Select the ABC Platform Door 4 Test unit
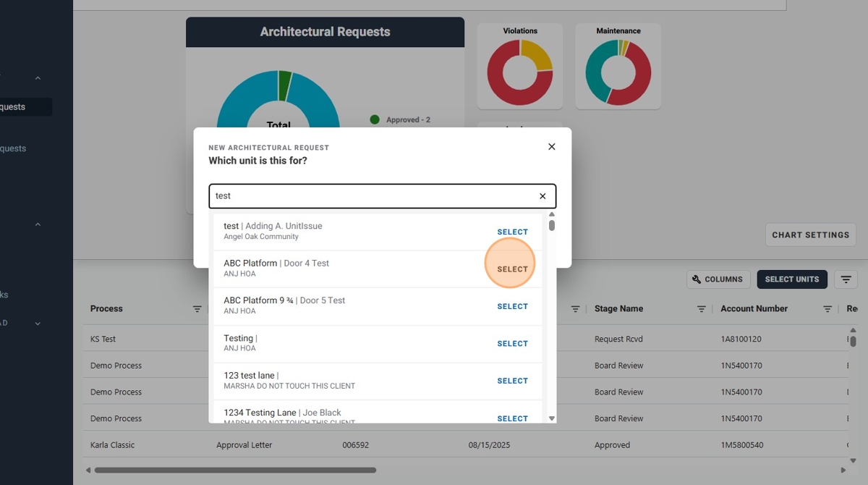868x485 pixels. tap(513, 269)
